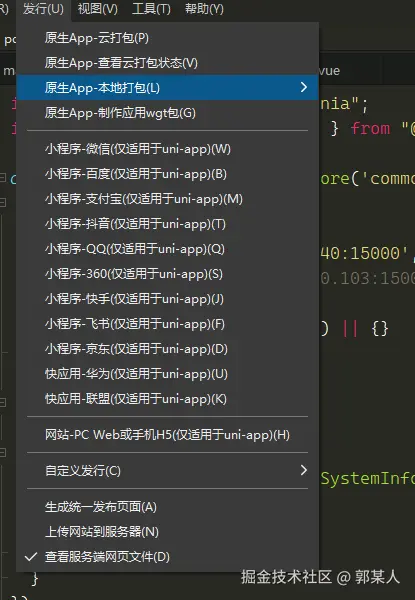
Task: Click the 'from' keyword in the editor
Action: (x=370, y=129)
